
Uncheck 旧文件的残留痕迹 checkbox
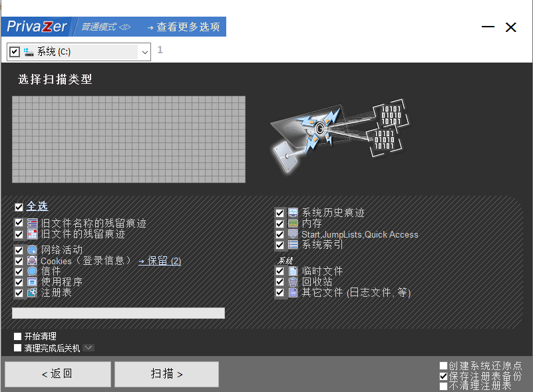[x=19, y=234]
